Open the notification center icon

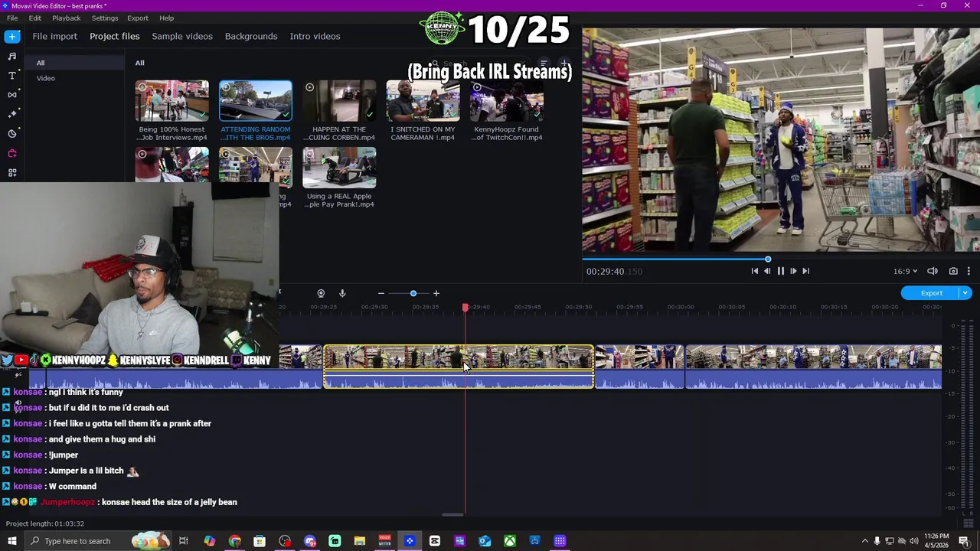tap(965, 541)
